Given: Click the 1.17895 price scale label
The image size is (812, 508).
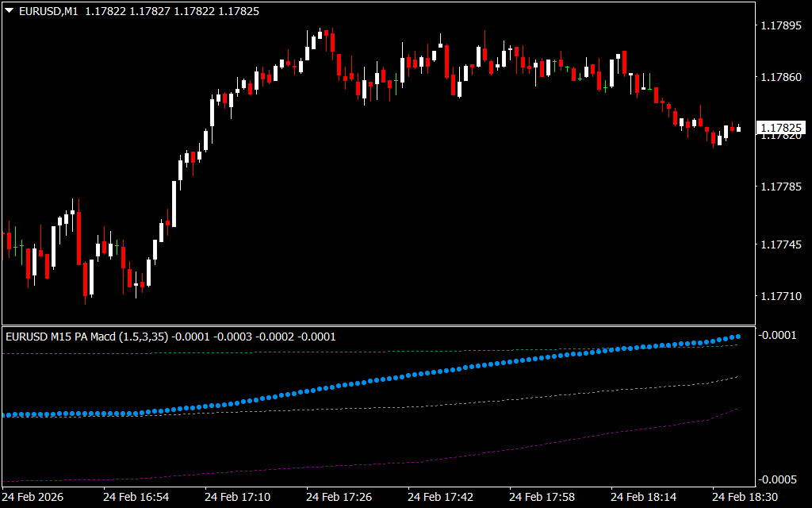Looking at the screenshot, I should pyautogui.click(x=781, y=26).
